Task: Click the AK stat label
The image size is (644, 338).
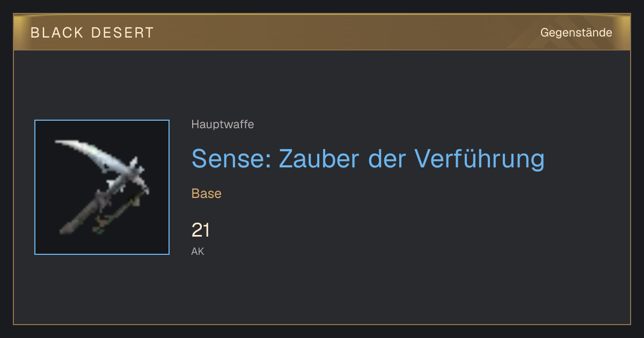Action: point(197,251)
